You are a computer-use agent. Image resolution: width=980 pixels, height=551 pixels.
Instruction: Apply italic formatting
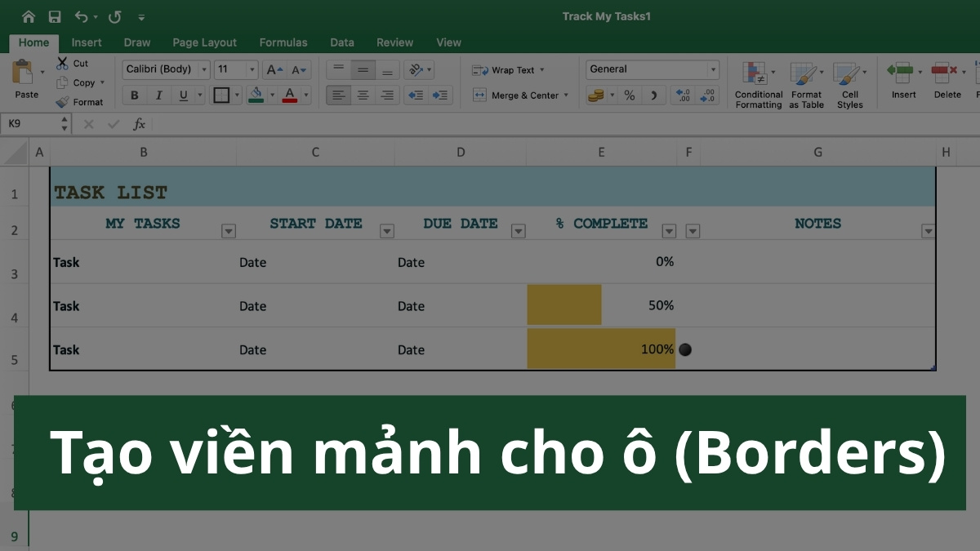tap(158, 95)
